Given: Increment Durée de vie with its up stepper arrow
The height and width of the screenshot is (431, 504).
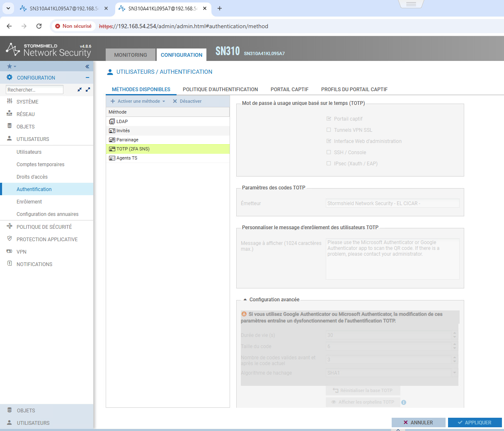Looking at the screenshot, I should pos(455,333).
